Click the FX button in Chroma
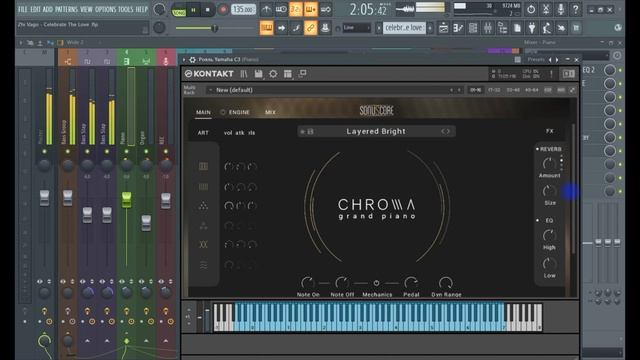This screenshot has height=360, width=640. coord(550,131)
